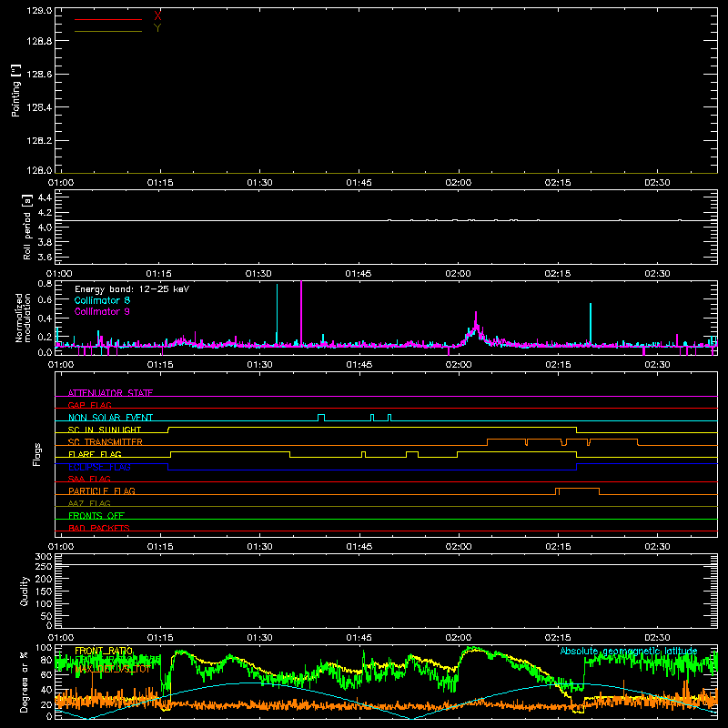Click the 'FRONT_RATIO' legend label
The image size is (728, 728).
pos(104,651)
